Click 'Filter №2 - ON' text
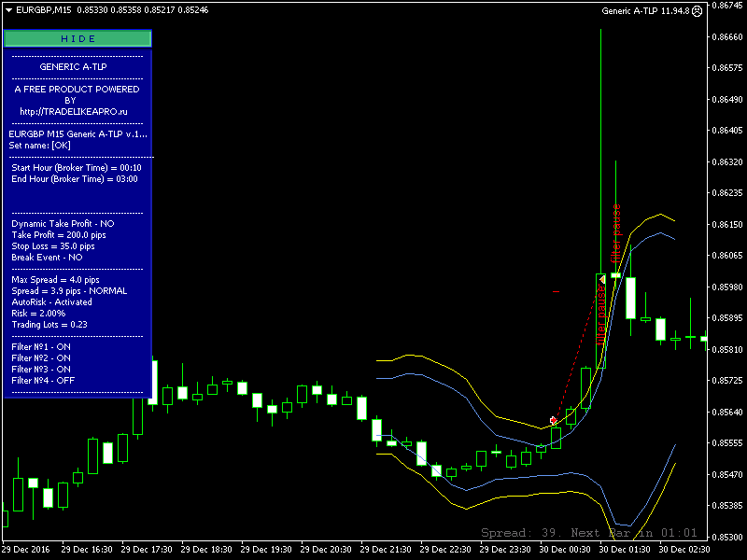747x560 pixels. (41, 358)
